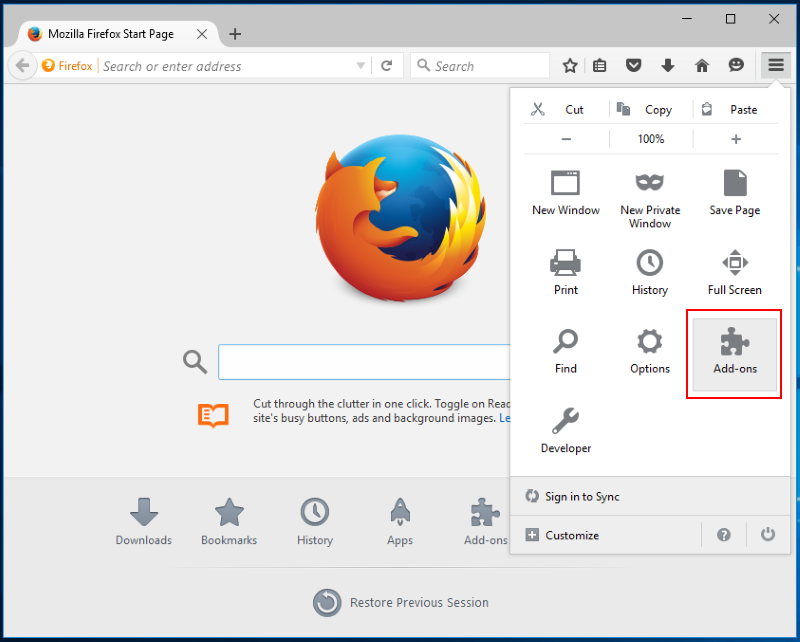The image size is (800, 642).
Task: Show bookmarks list icon in toolbar
Action: (599, 66)
